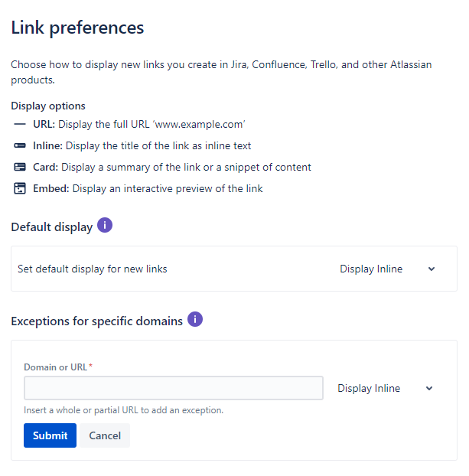Click the 'Domain or URL' field label
469x476 pixels.
coord(56,367)
